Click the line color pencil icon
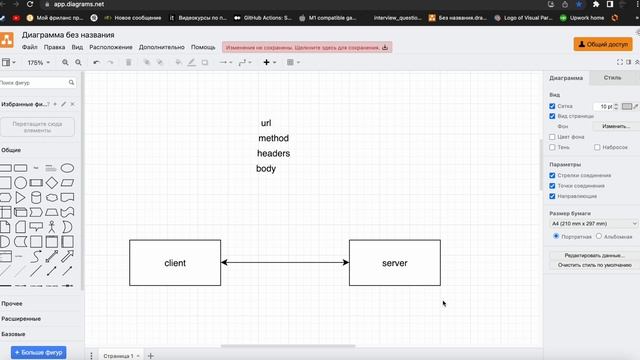 point(191,62)
